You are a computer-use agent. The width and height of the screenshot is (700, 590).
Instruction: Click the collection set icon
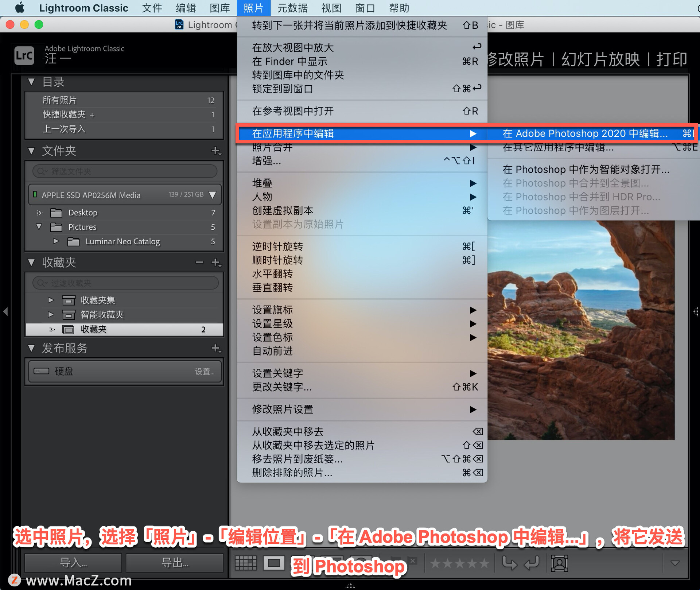[x=69, y=300]
